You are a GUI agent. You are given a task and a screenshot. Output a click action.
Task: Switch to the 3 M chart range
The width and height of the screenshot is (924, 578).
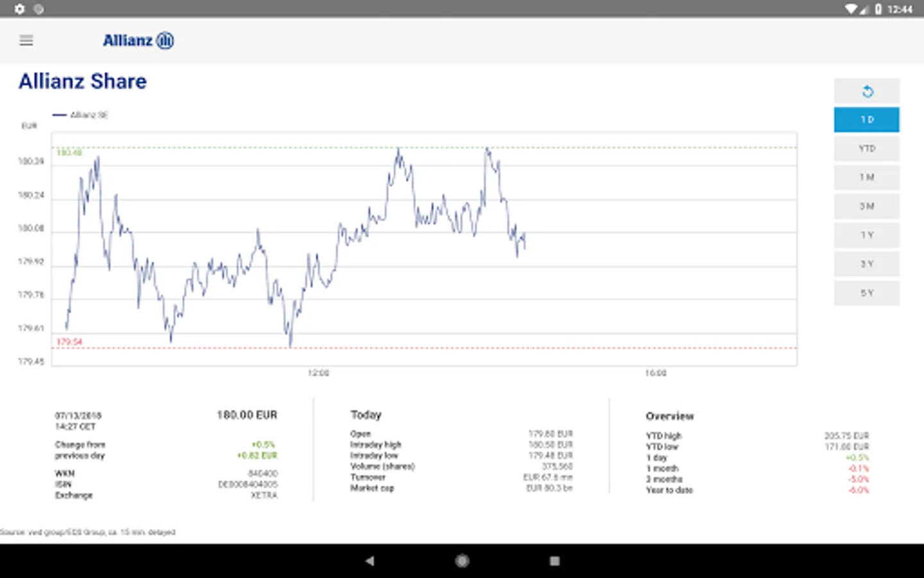[867, 206]
